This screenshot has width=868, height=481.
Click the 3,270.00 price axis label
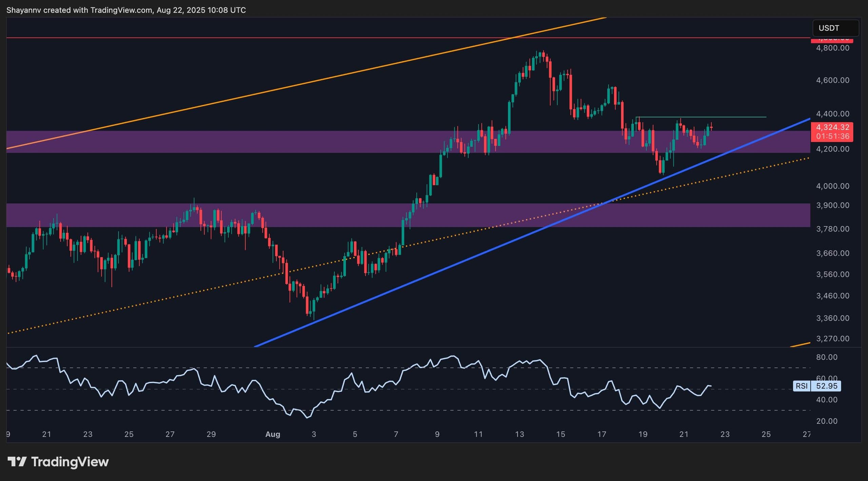coord(832,338)
